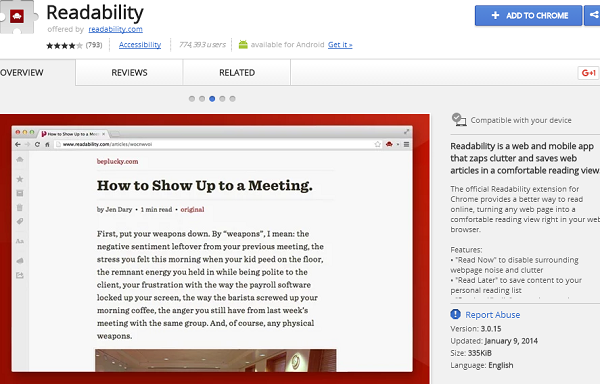Click the '(793)' ratings count
The width and height of the screenshot is (600, 384).
point(94,45)
